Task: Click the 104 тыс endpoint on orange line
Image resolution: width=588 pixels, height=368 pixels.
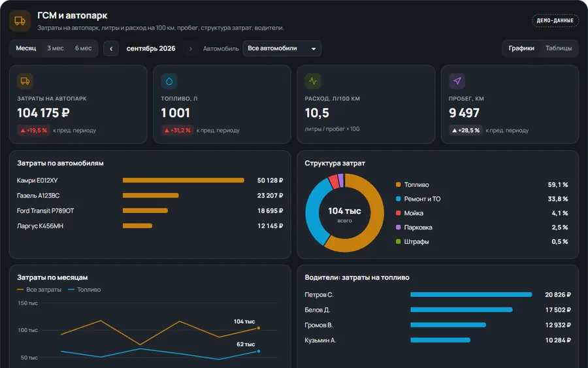Action: pyautogui.click(x=258, y=328)
